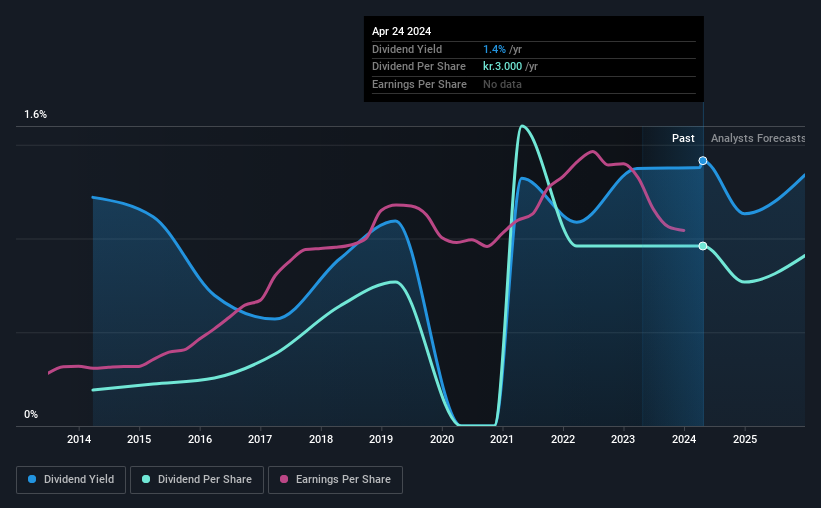Click the Earnings Per Share row label in tooltip
Image resolution: width=821 pixels, height=508 pixels.
click(x=419, y=84)
